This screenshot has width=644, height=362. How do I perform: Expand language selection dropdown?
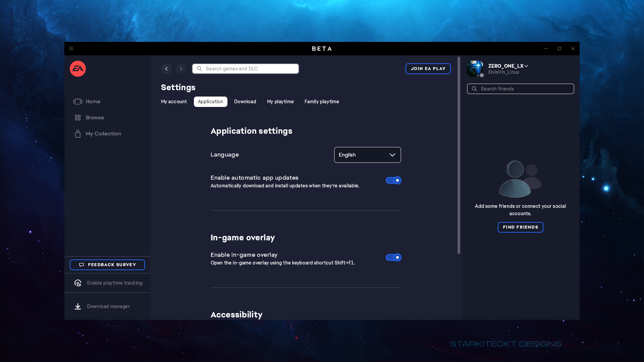tap(368, 155)
